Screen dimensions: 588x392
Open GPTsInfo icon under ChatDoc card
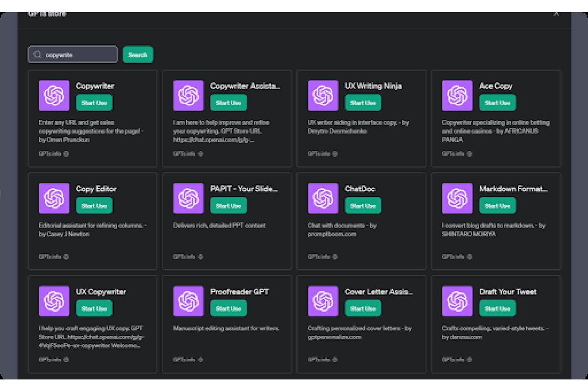335,257
